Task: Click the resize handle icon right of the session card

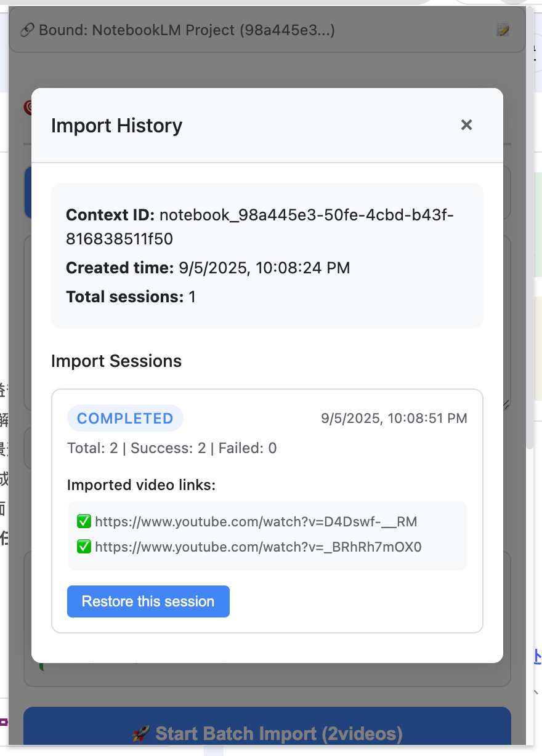Action: coord(506,405)
